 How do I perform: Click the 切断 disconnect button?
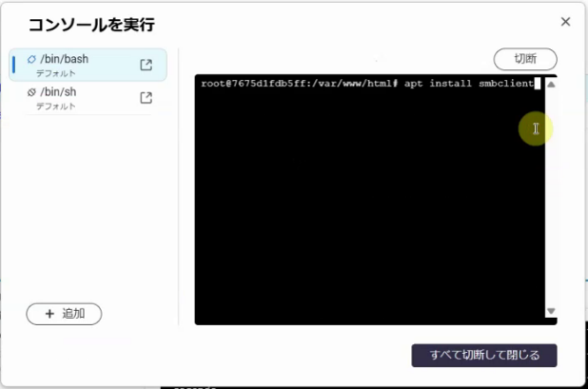(x=525, y=59)
